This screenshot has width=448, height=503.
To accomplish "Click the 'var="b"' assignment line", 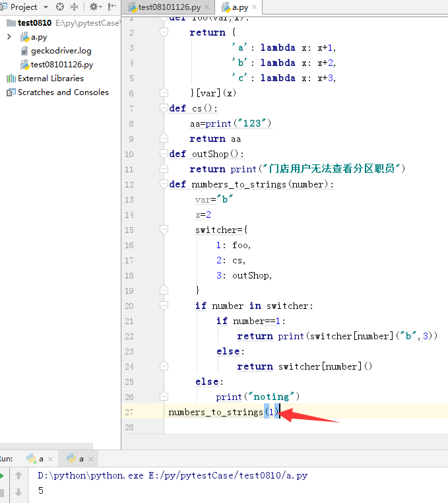I will pyautogui.click(x=214, y=199).
